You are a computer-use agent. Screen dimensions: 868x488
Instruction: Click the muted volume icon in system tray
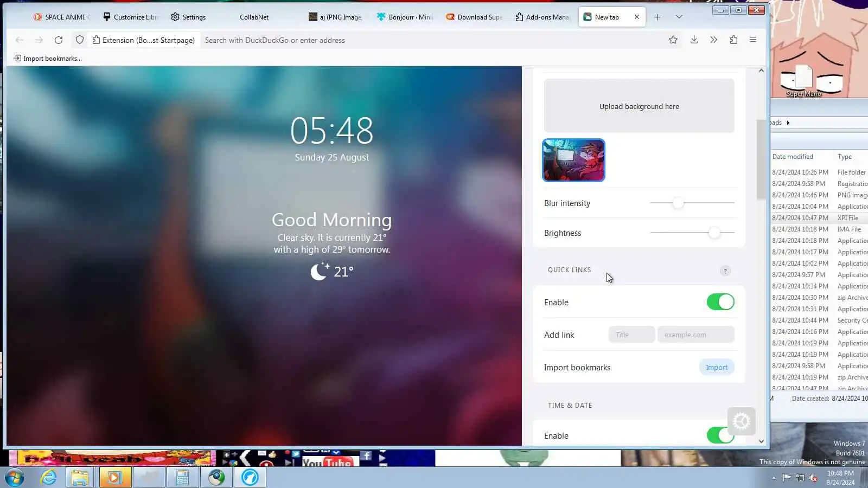coord(813,478)
